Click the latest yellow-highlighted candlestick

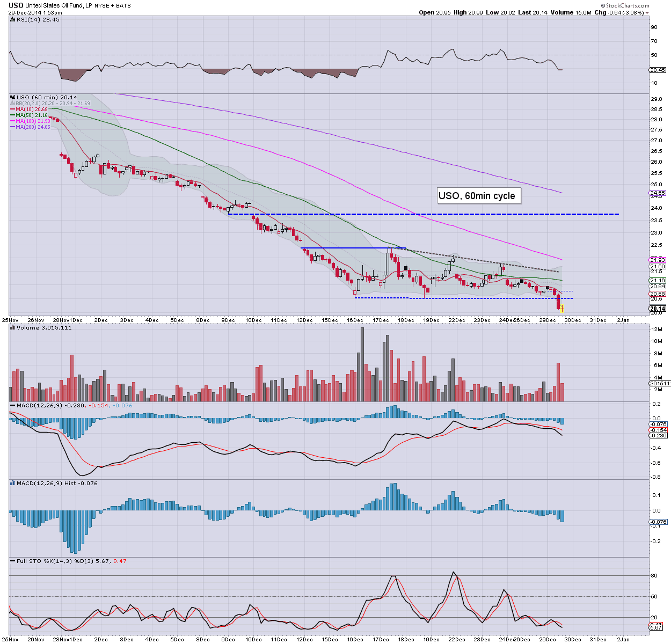[x=562, y=309]
